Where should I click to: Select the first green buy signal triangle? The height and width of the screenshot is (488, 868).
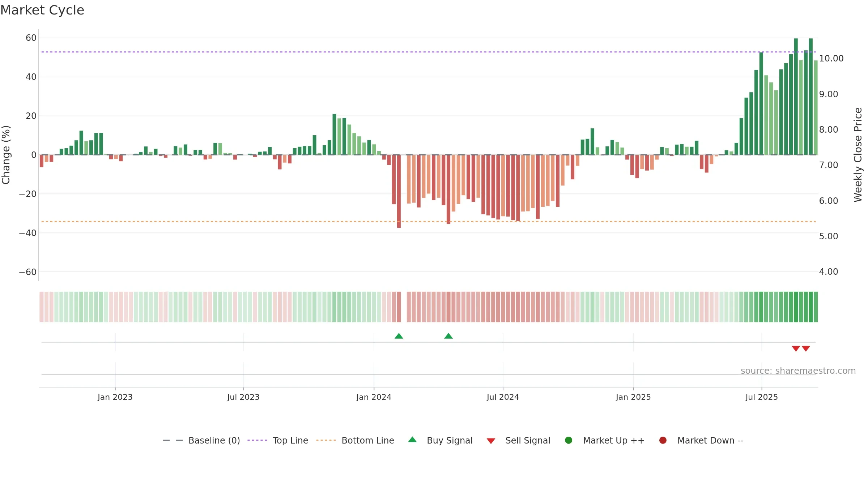pos(399,336)
